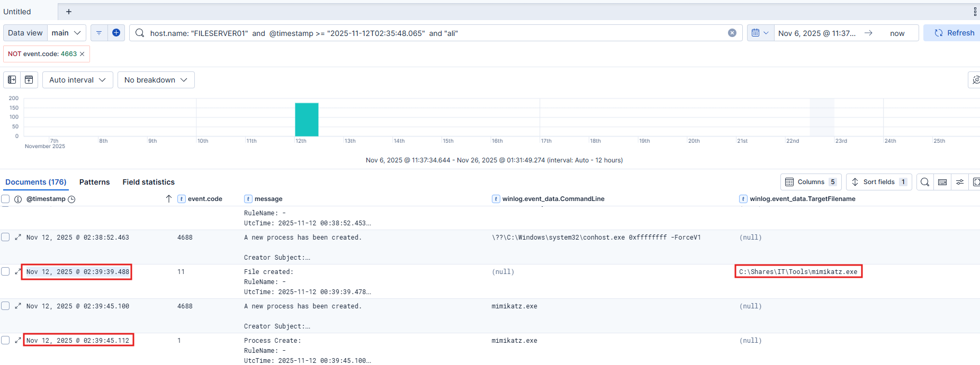Open the filter options menu icon
This screenshot has width=980, height=365.
99,33
